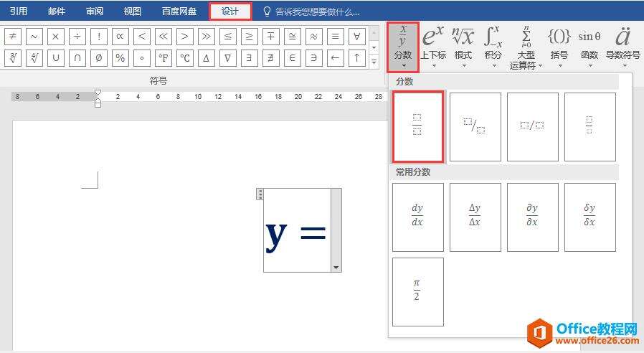Open the equation box options dropdown arrow
Screen dimensions: 644x353
pos(336,268)
